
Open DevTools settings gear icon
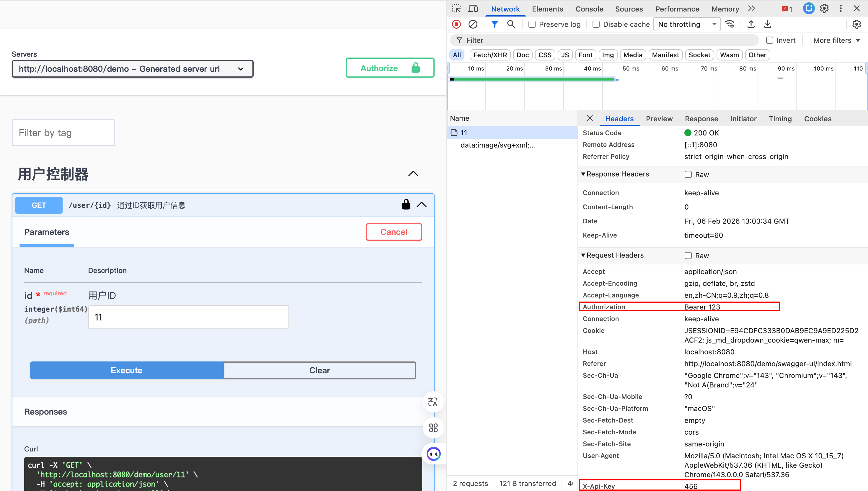(x=824, y=9)
